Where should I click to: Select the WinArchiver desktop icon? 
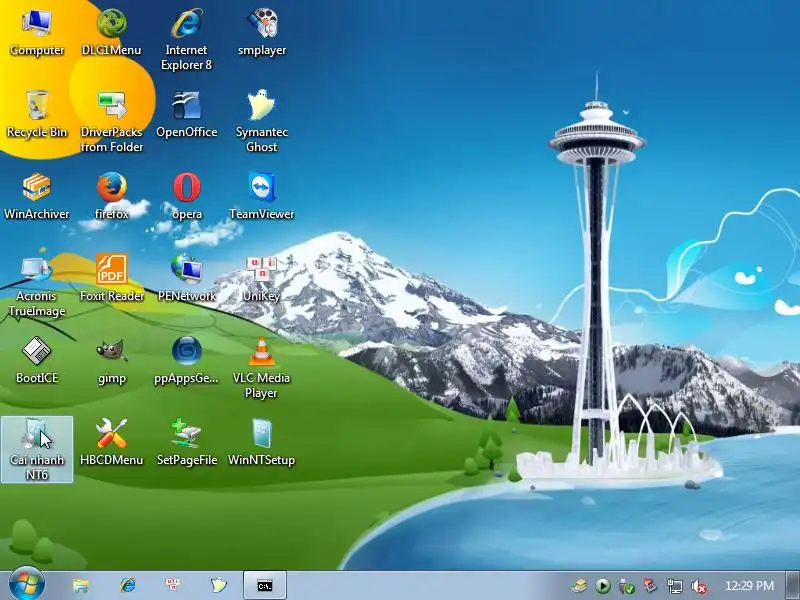tap(37, 196)
